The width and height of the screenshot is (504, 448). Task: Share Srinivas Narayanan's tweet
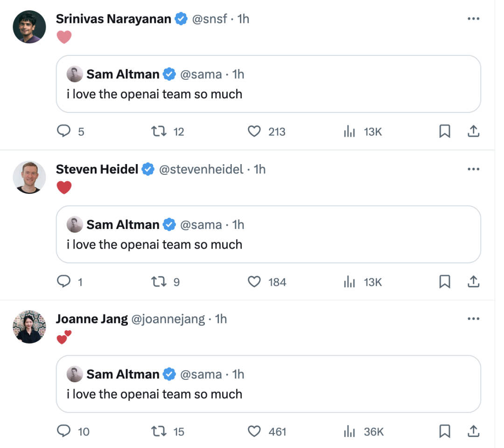(473, 132)
